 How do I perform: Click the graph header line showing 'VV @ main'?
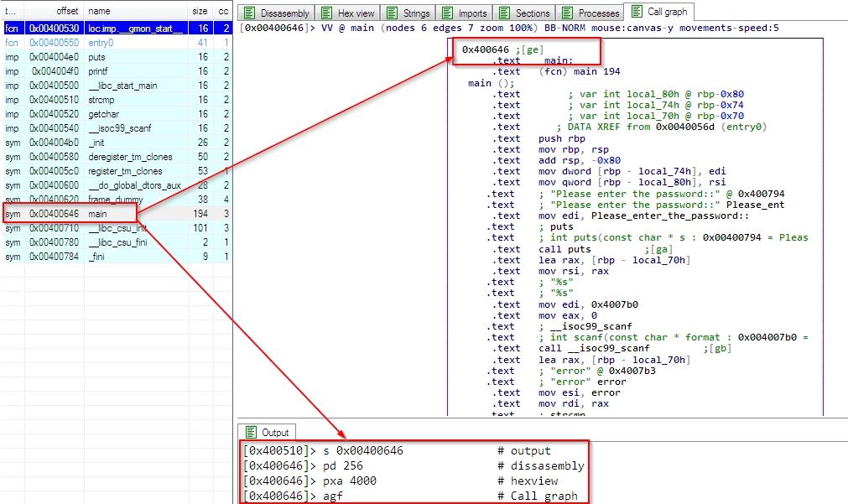coord(509,28)
